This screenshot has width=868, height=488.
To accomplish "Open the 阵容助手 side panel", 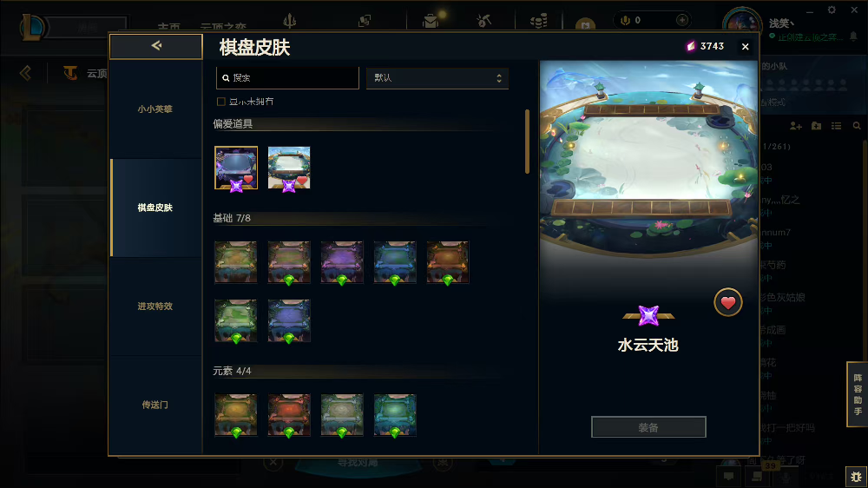I will point(857,394).
